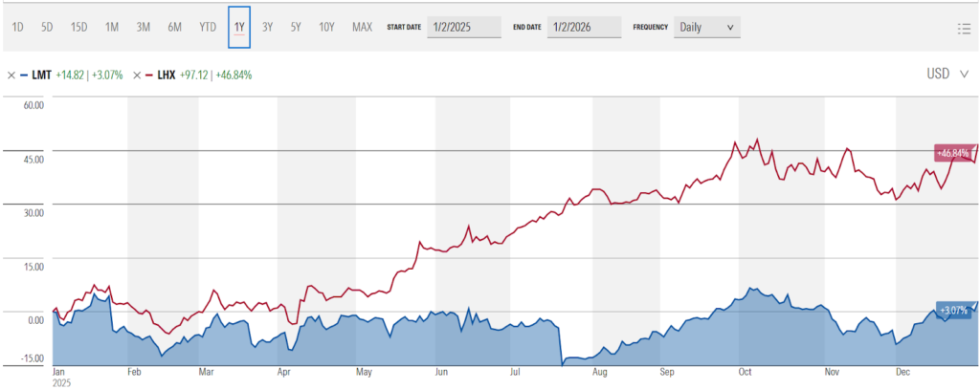Select the 5D time range
Image resolution: width=980 pixels, height=390 pixels.
(x=47, y=27)
